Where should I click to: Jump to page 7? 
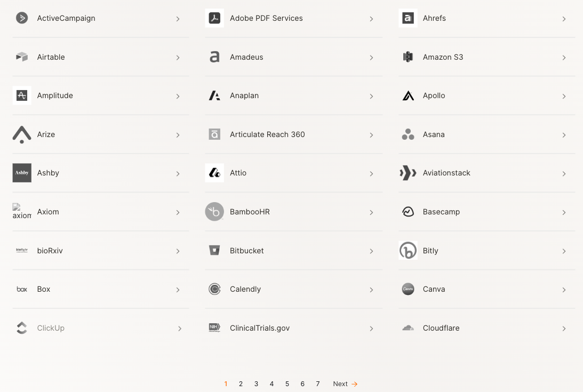click(x=318, y=384)
